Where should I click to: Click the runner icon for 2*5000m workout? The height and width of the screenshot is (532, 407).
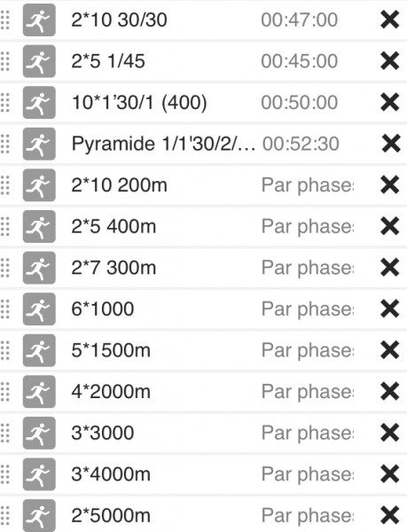coord(39,515)
